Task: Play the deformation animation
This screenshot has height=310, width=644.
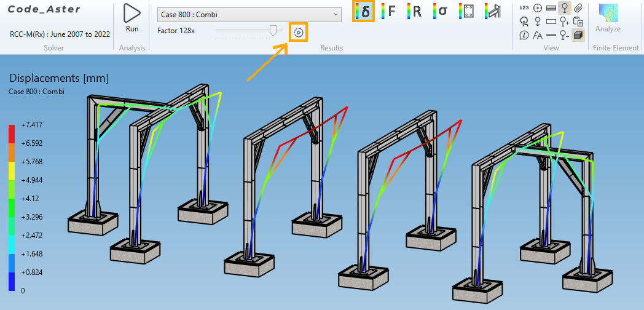Action: coord(299,32)
